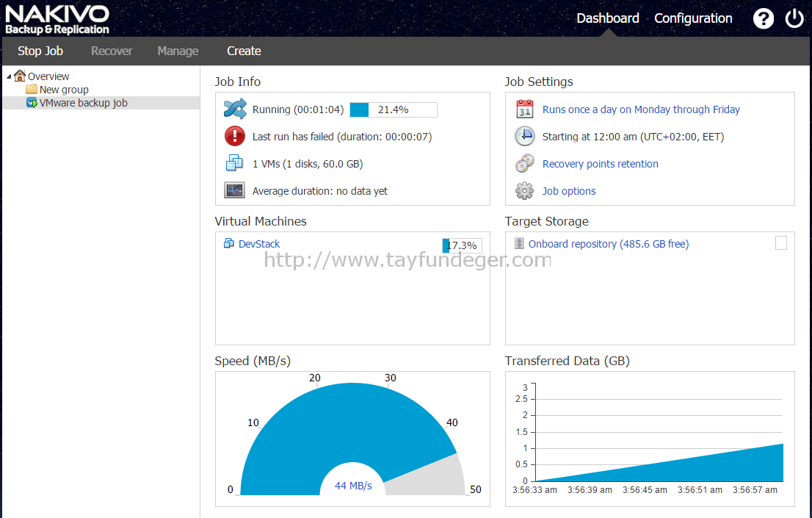Viewport: 812px width, 518px height.
Task: Click the 3:56:33 am chart axis label
Action: [534, 490]
